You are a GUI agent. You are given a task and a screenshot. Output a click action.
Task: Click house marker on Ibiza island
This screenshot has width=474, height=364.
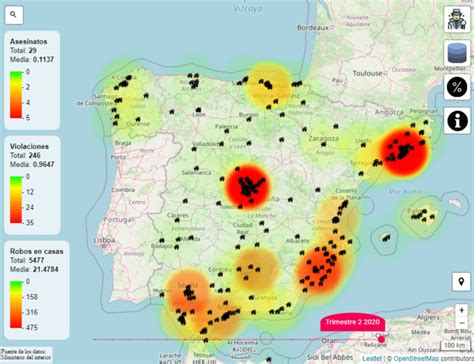[386, 238]
